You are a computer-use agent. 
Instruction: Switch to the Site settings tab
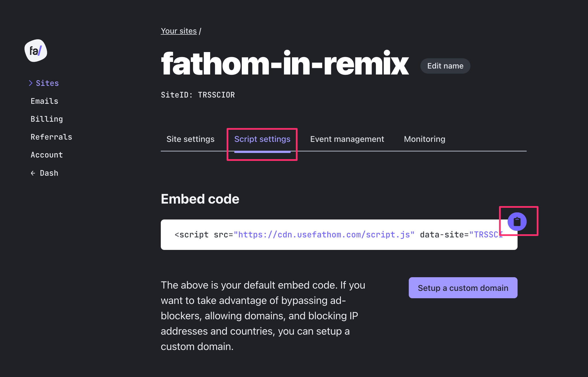[190, 139]
